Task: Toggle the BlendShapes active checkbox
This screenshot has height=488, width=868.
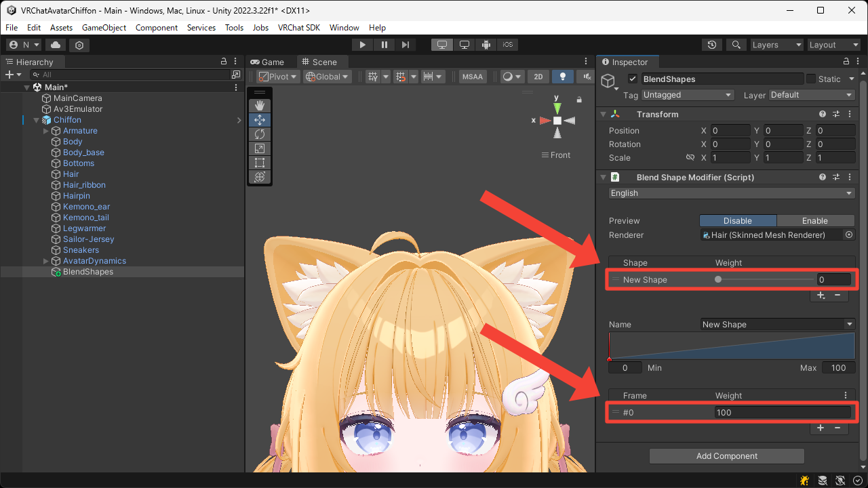Action: tap(633, 79)
